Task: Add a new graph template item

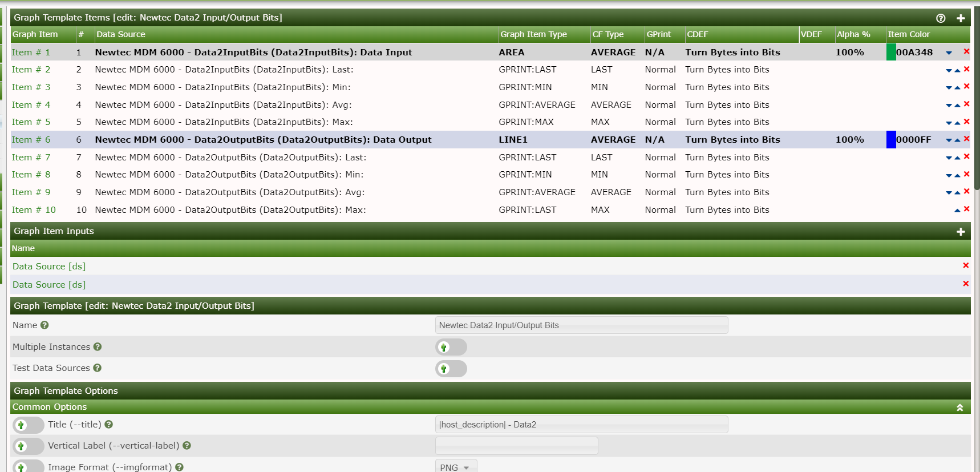Action: (961, 18)
